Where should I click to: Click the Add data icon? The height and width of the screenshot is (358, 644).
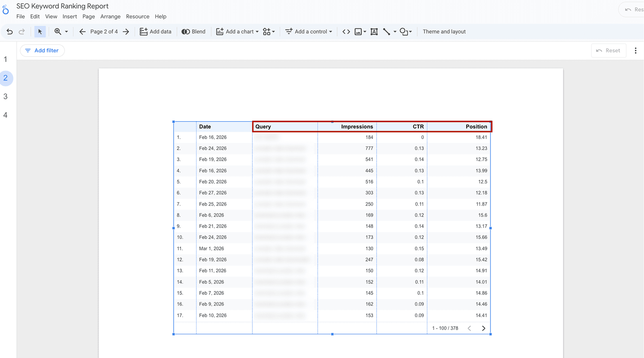(144, 31)
